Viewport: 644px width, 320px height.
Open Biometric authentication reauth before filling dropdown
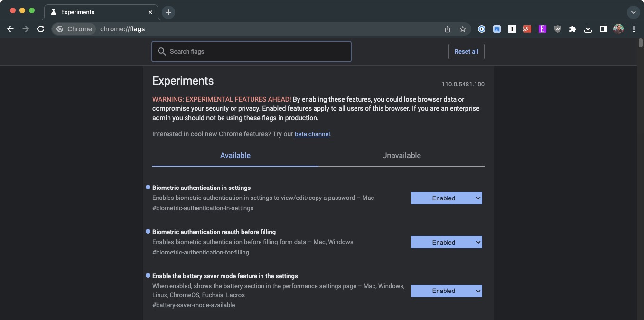[x=447, y=242]
